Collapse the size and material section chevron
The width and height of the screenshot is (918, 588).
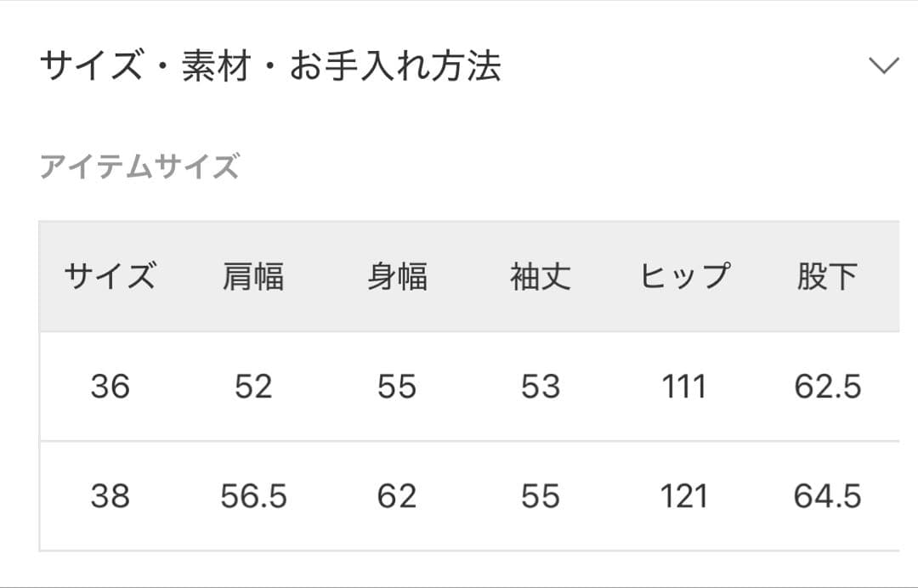tap(884, 66)
